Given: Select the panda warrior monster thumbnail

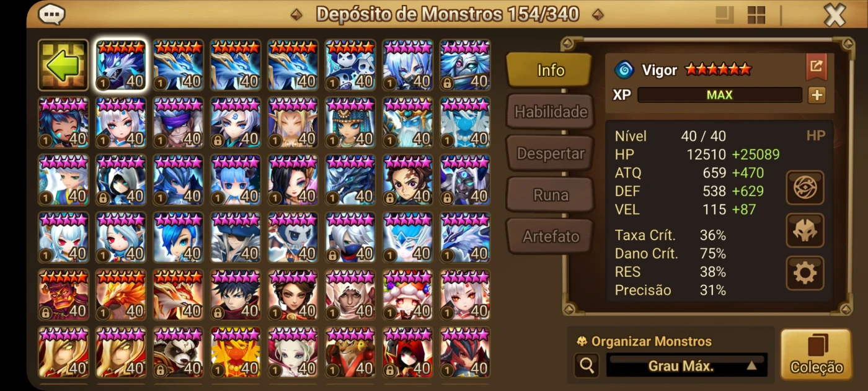Looking at the screenshot, I should coord(178,353).
